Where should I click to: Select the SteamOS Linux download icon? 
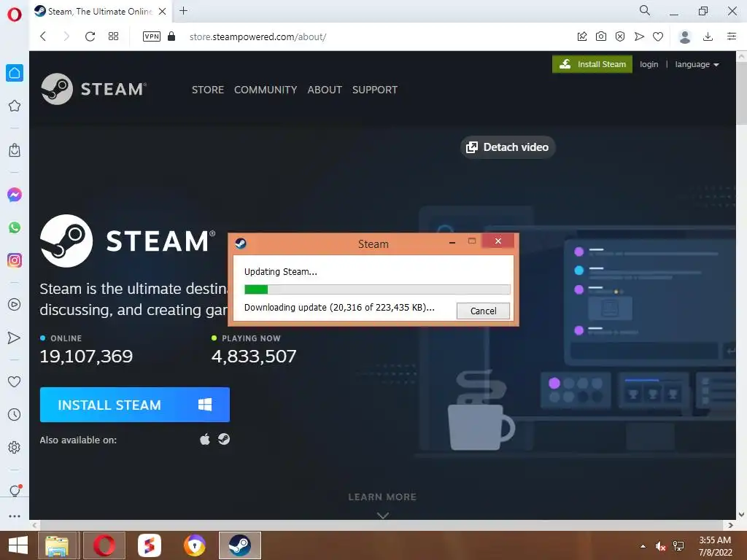tap(224, 439)
